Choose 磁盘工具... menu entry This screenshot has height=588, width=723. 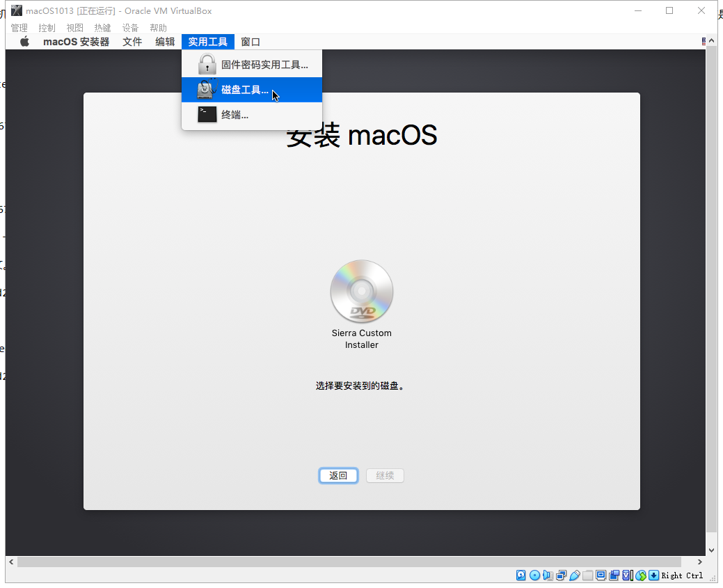click(x=252, y=90)
